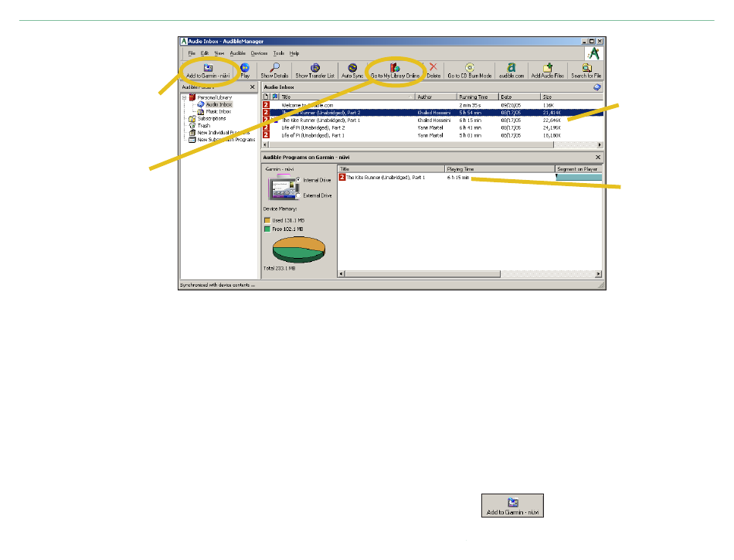Click the Add to Garmin - nüvi toolbar button
734x560 pixels.
pos(208,71)
